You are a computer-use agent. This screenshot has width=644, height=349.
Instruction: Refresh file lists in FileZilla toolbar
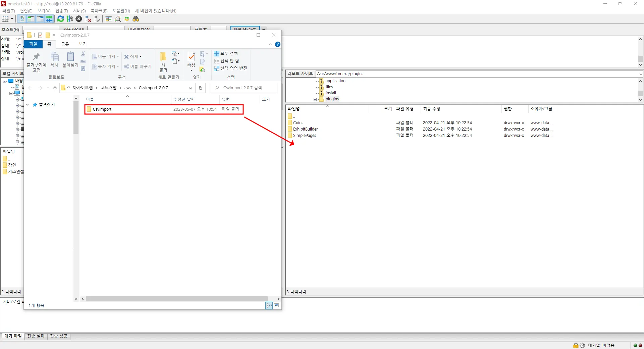pyautogui.click(x=61, y=19)
